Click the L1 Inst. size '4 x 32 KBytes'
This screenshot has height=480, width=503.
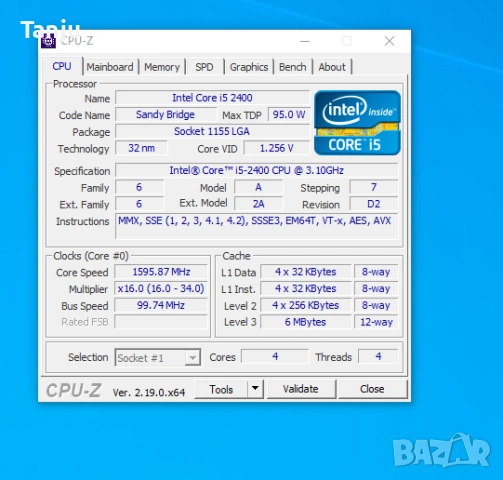tap(306, 289)
